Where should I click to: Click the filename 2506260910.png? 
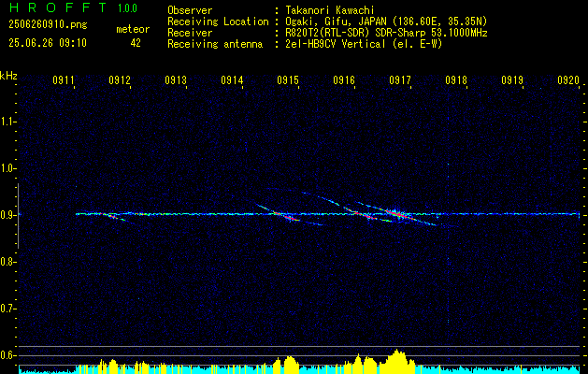click(48, 25)
